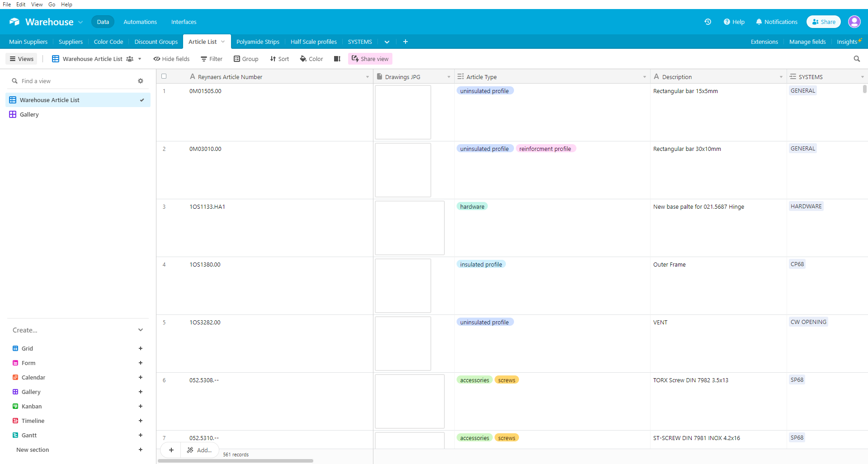Click the Airtable base logo icon
This screenshot has width=868, height=464.
coord(14,22)
